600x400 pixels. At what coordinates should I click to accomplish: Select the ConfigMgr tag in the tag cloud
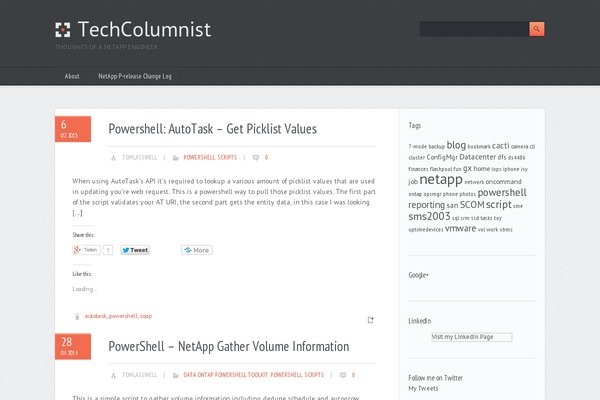point(442,157)
